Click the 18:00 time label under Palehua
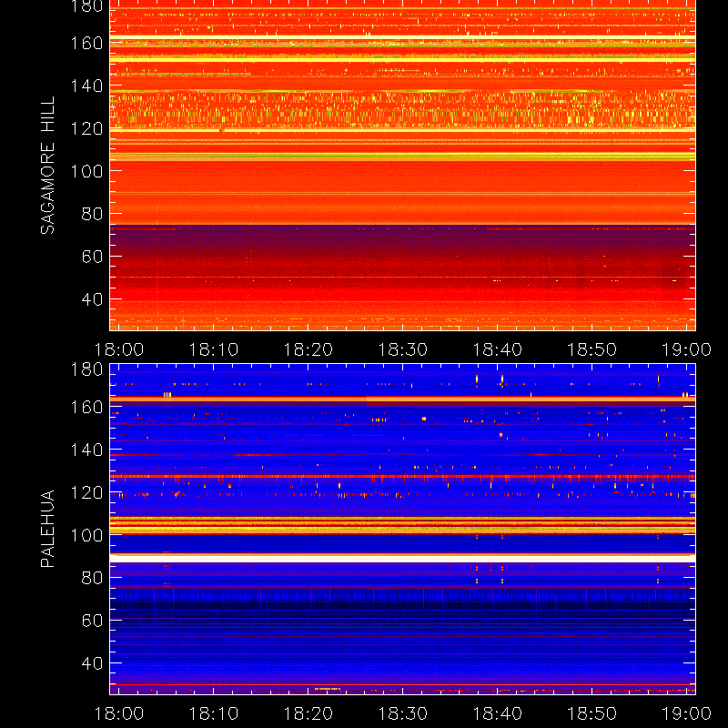The image size is (728, 728). (119, 713)
